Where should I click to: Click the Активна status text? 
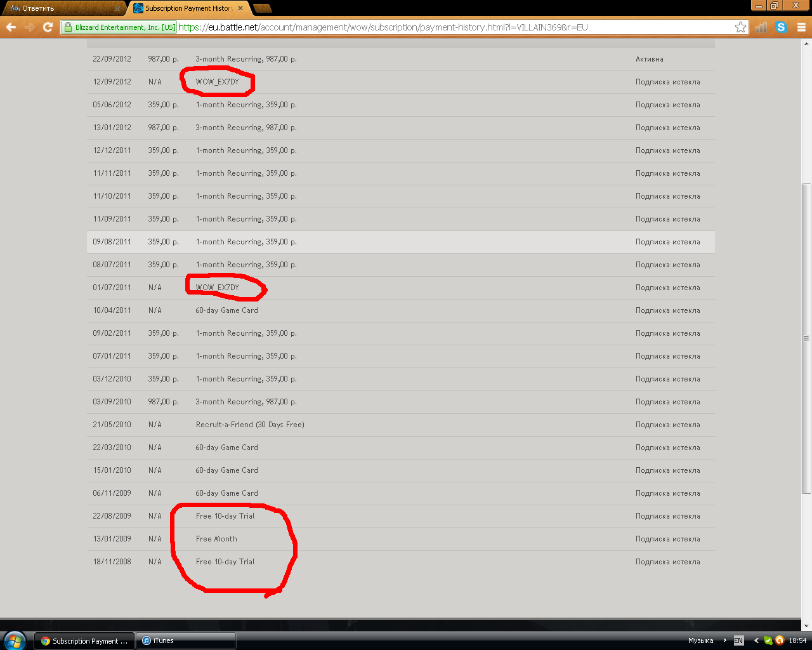[650, 59]
